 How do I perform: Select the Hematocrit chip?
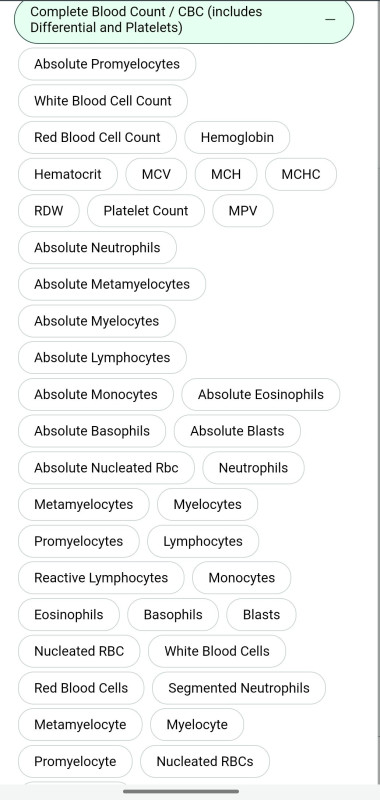tap(68, 174)
